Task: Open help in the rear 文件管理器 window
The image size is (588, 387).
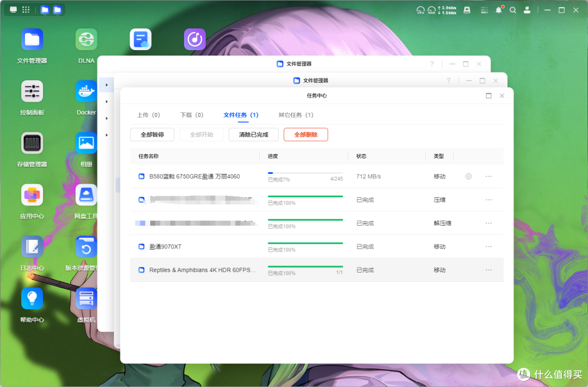Action: (432, 64)
